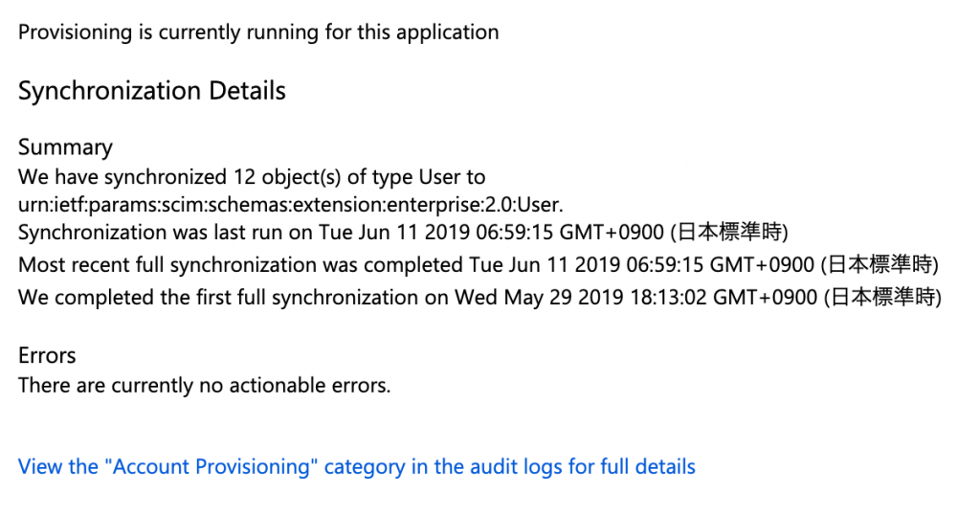The width and height of the screenshot is (980, 516).
Task: Click 日本標準時 on the most-recent-synchronization line
Action: (880, 265)
